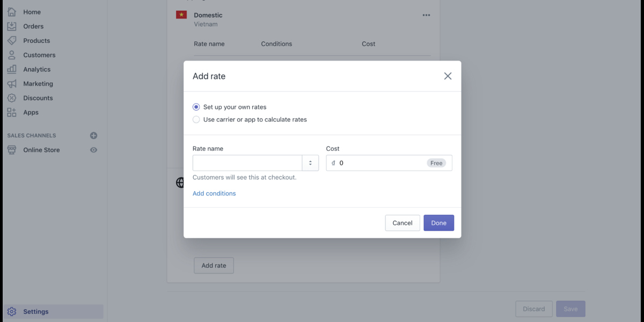Image resolution: width=644 pixels, height=322 pixels.
Task: Click the Apps icon in the sidebar
Action: (12, 112)
